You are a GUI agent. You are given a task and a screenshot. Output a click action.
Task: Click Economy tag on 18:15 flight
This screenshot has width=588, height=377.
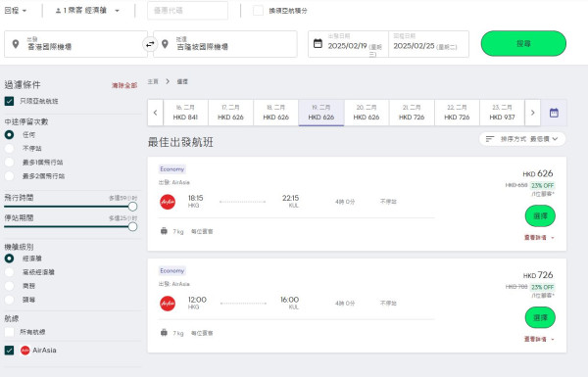(172, 169)
